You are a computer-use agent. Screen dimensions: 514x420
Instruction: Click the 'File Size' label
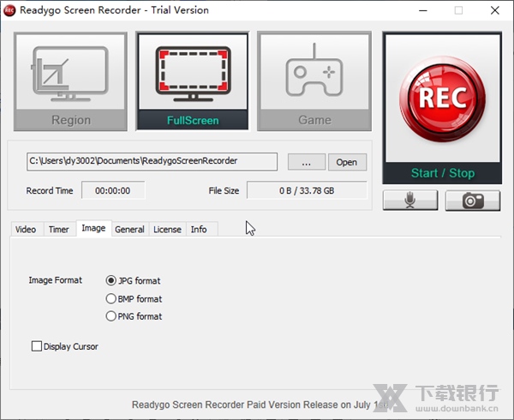click(224, 190)
